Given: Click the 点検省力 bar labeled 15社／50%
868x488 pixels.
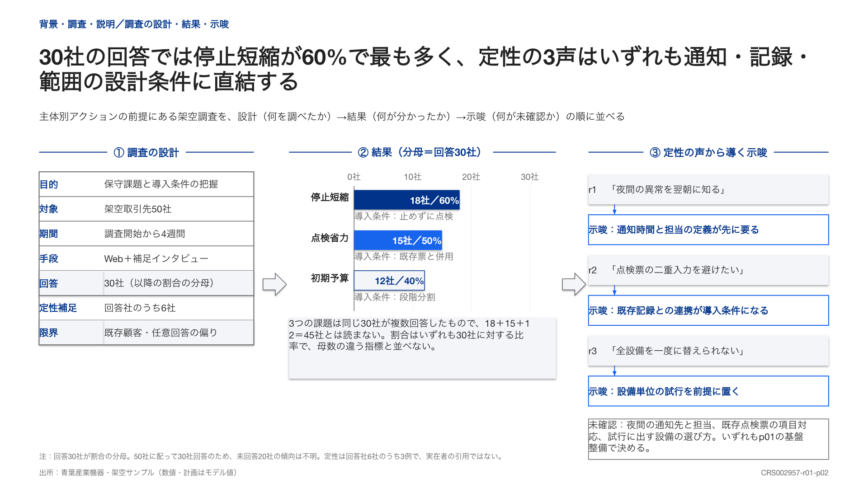Looking at the screenshot, I should pos(398,240).
